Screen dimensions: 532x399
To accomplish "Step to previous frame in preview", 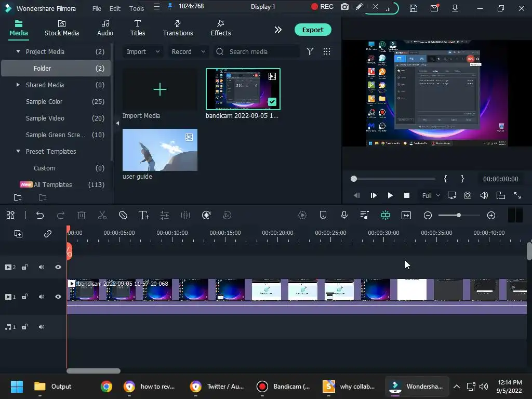I will [x=356, y=195].
